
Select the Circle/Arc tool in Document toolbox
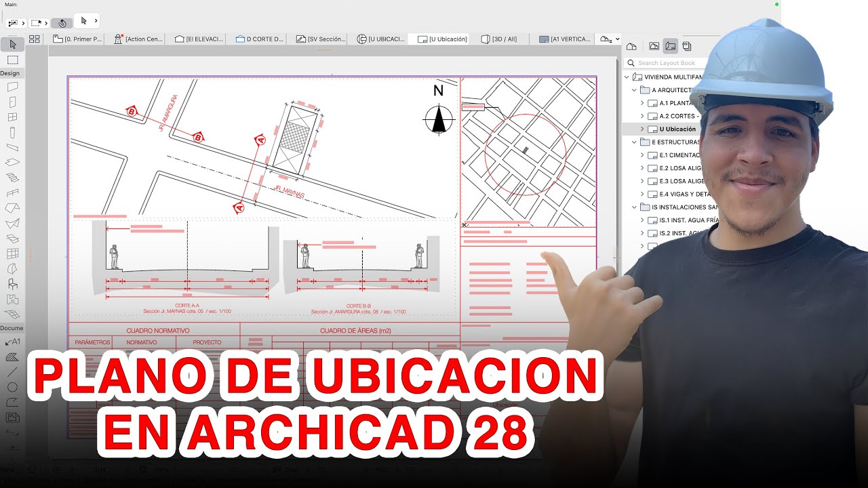tap(12, 387)
